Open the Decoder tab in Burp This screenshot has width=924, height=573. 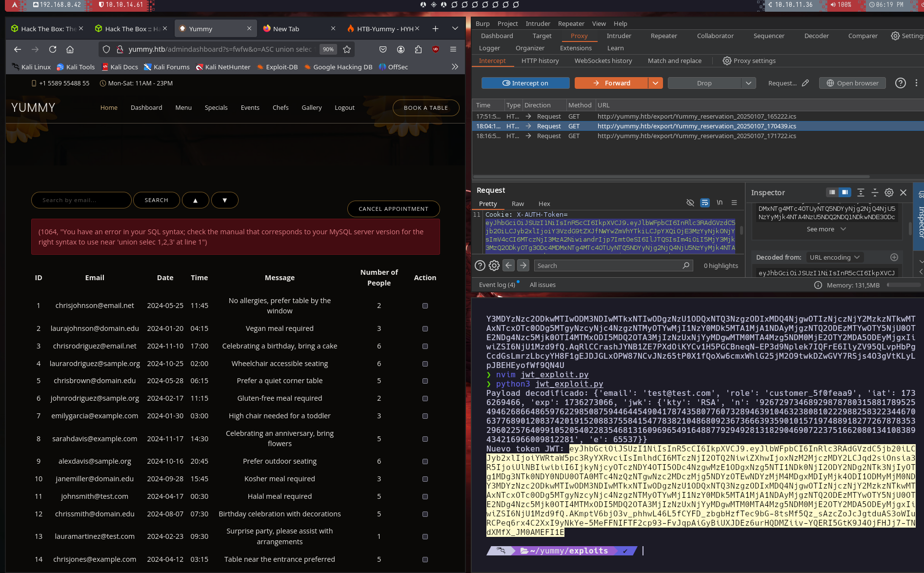coord(816,36)
